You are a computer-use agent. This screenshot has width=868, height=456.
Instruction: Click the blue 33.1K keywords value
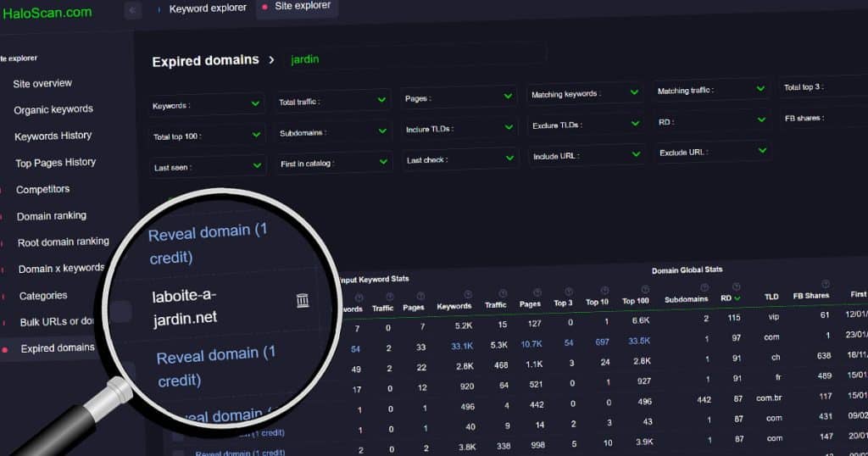(x=462, y=346)
